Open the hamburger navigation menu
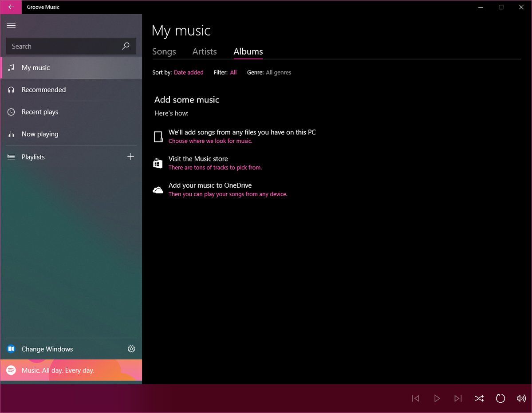The width and height of the screenshot is (532, 413). coord(11,25)
